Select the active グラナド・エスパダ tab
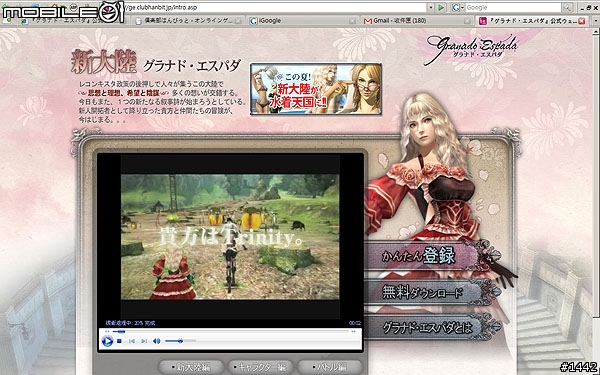The image size is (600, 375). (x=531, y=21)
